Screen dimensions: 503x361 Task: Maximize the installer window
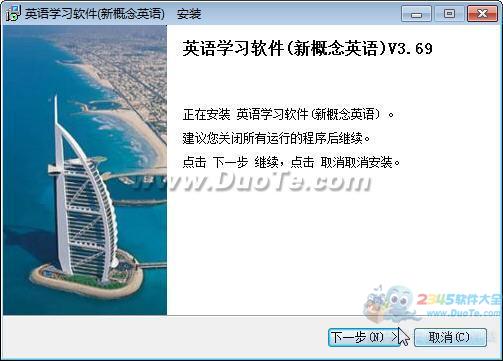tap(449, 14)
